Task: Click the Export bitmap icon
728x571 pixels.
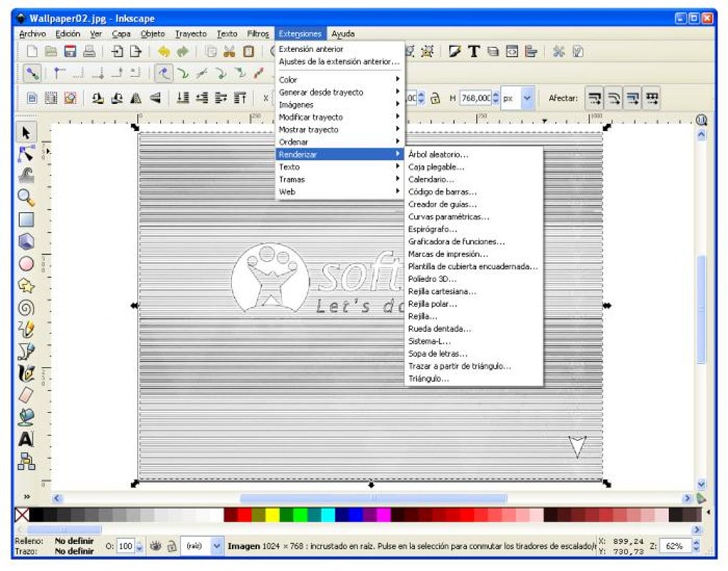Action: pos(136,51)
